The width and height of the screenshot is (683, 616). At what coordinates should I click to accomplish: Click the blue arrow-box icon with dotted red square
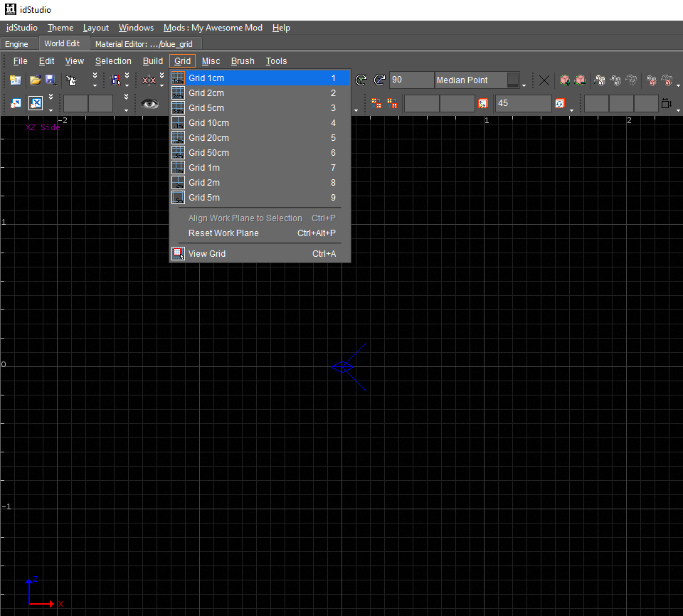pos(15,103)
